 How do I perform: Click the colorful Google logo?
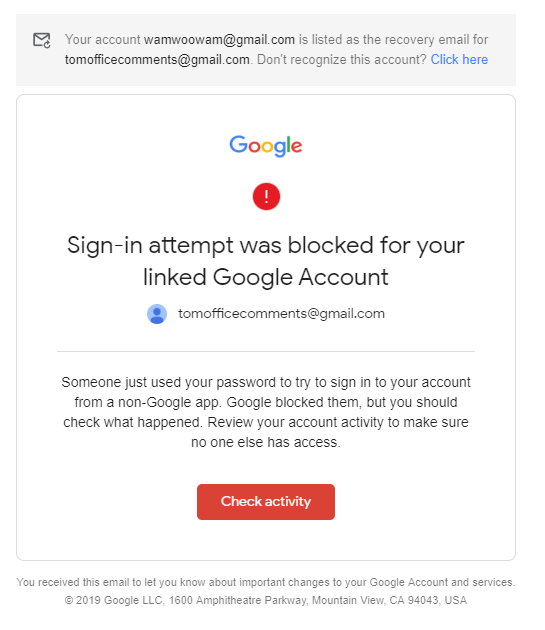click(266, 145)
